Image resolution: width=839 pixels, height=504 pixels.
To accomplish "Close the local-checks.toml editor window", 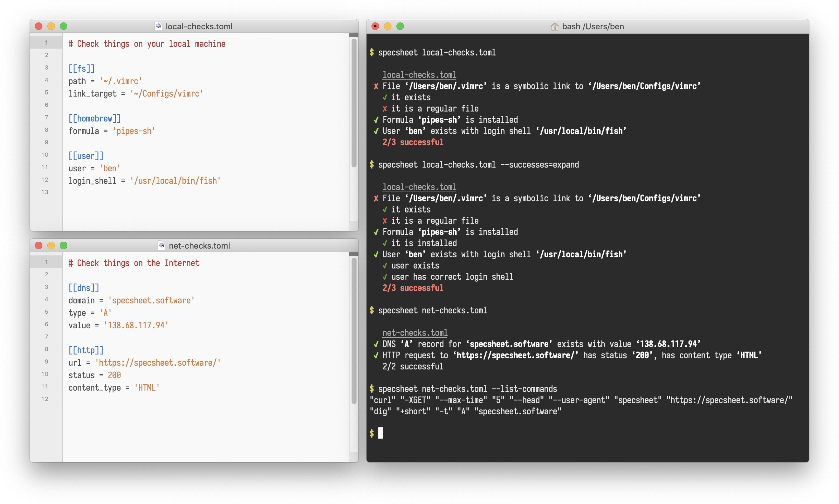I will point(39,26).
